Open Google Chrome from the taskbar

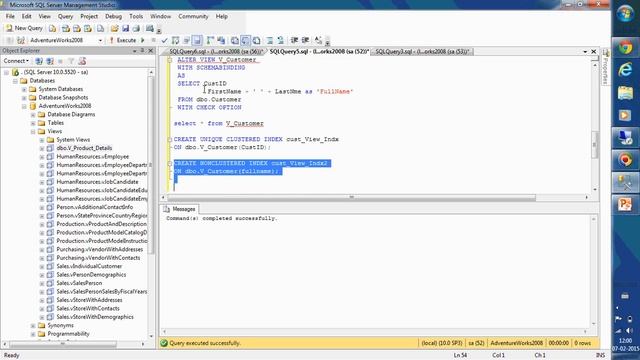pos(625,48)
